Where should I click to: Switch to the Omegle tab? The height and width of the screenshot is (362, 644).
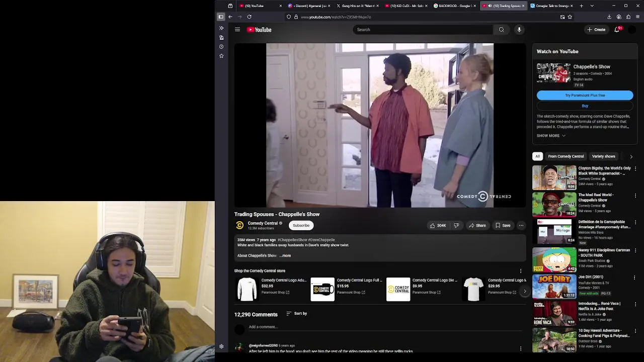click(x=552, y=6)
